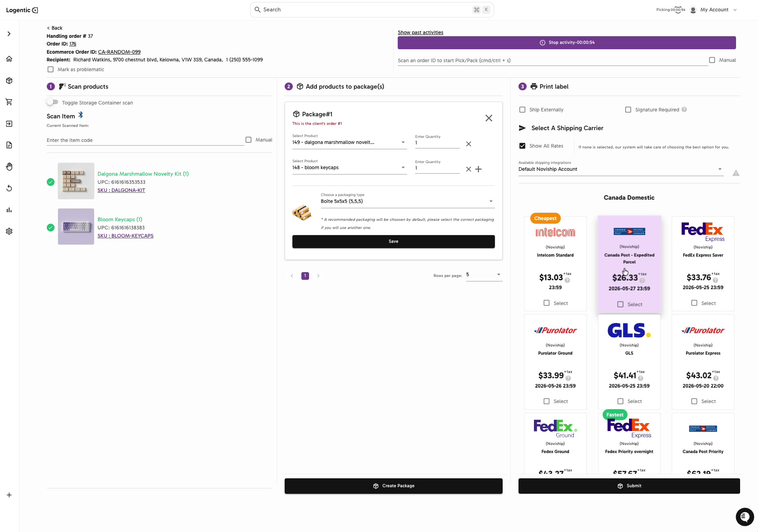This screenshot has height=532, width=758.
Task: Click Signature Required help question mark
Action: 684,109
